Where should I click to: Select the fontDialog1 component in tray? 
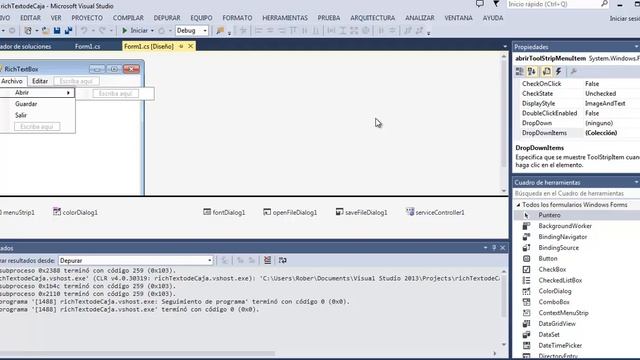tap(224, 212)
